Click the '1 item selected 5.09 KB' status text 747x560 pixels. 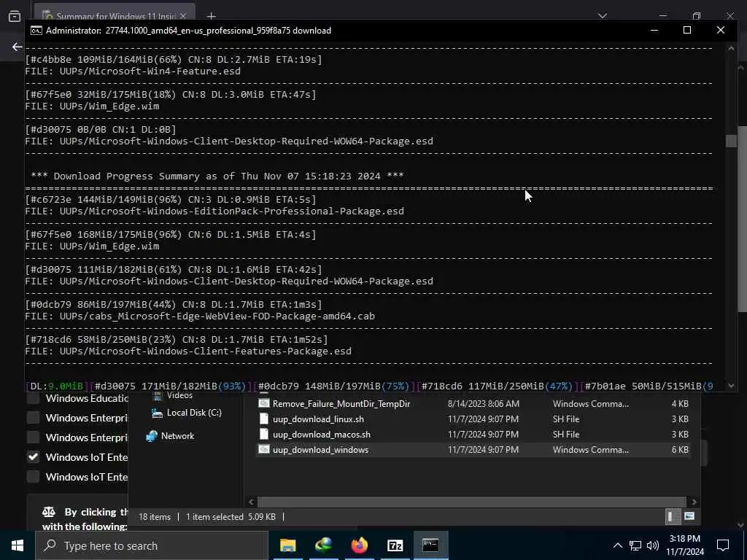tap(231, 517)
